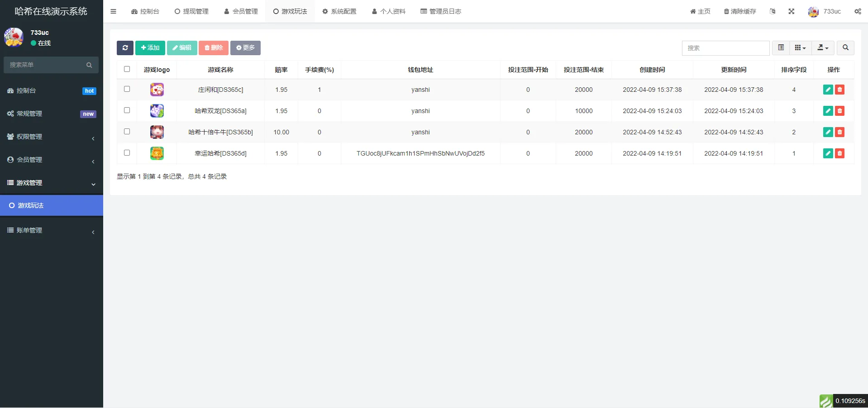
Task: Toggle fullscreen mode icon
Action: 791,11
